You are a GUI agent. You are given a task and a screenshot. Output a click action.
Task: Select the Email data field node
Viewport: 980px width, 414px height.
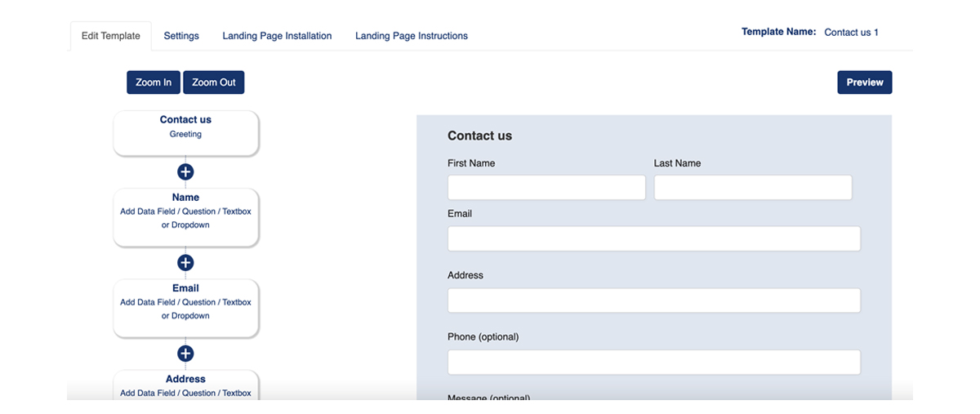[185, 308]
